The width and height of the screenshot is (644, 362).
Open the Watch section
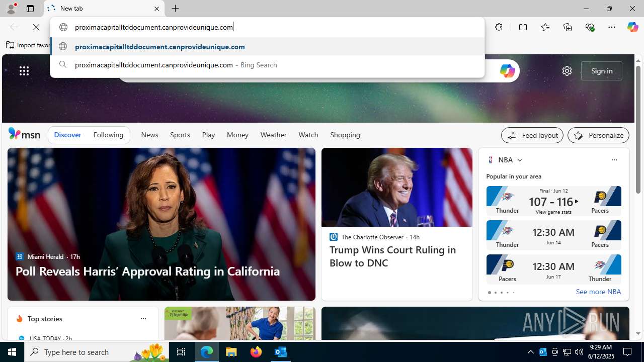(x=308, y=135)
